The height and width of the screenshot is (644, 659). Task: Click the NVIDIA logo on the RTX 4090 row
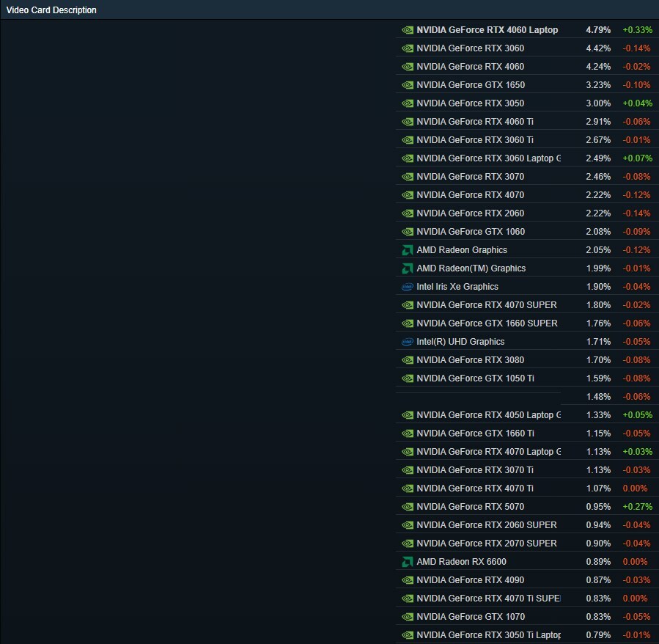[x=408, y=580]
